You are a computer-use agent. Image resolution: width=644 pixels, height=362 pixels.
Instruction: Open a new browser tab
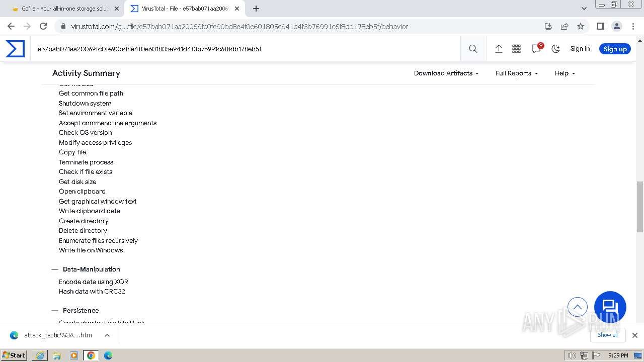point(256,9)
